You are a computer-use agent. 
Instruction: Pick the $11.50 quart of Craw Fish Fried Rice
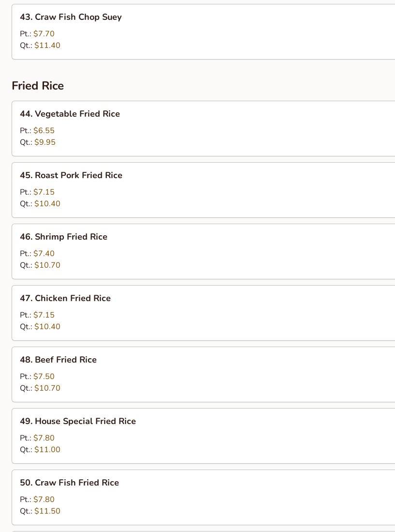click(47, 511)
